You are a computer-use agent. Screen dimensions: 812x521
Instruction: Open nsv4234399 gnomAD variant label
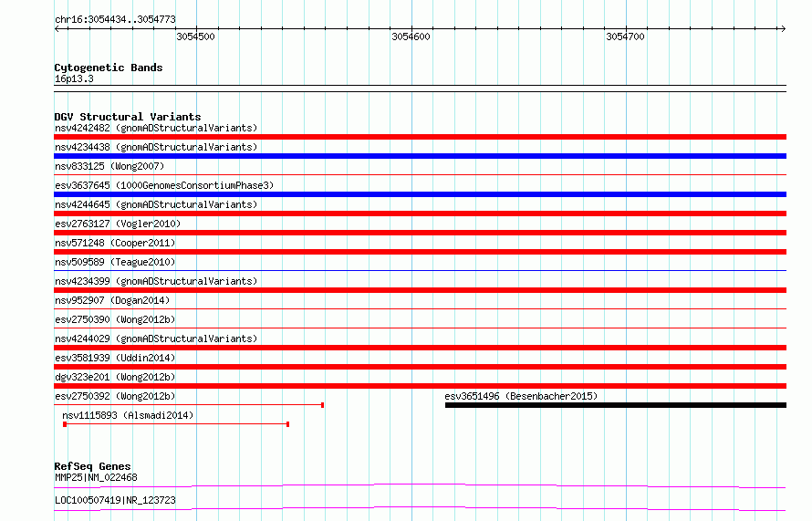pyautogui.click(x=156, y=281)
